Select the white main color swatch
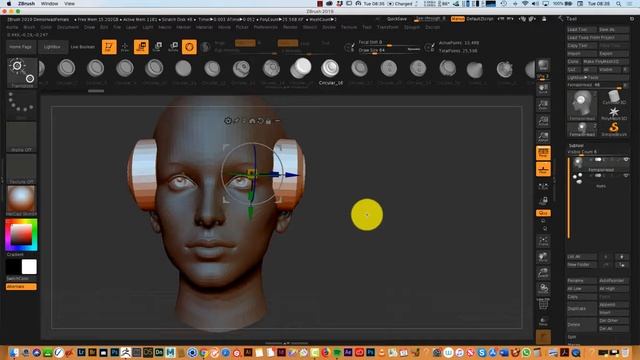Viewport: 640px width, 360px height. coord(29,267)
